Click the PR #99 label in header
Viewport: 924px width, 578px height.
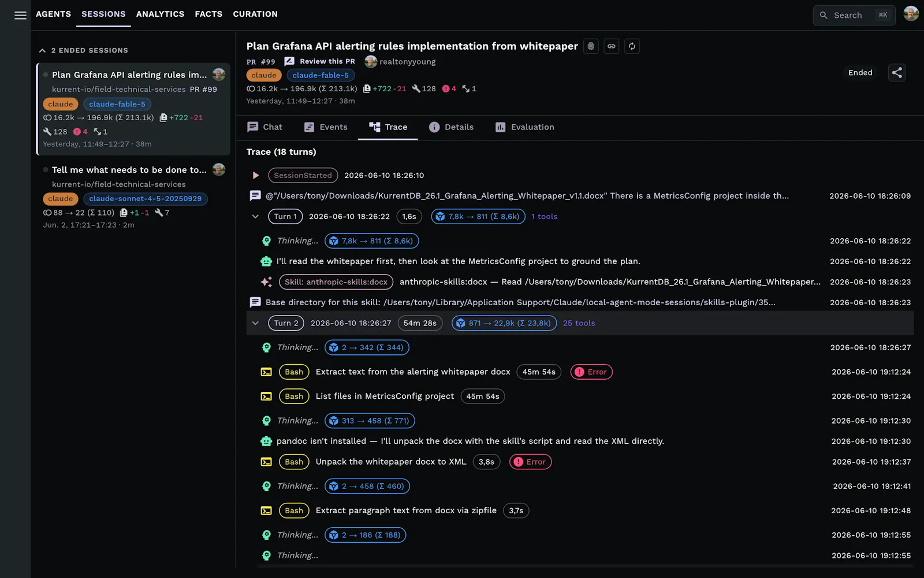261,62
